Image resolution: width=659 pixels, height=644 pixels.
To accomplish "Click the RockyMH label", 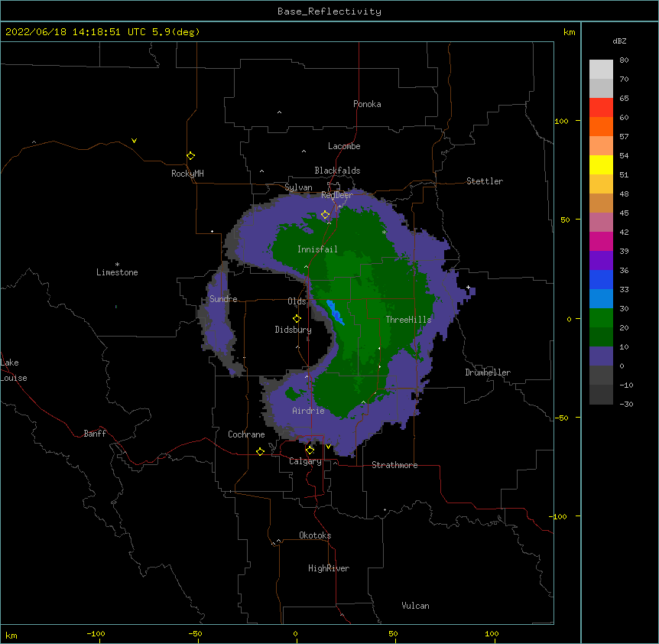I will [187, 174].
